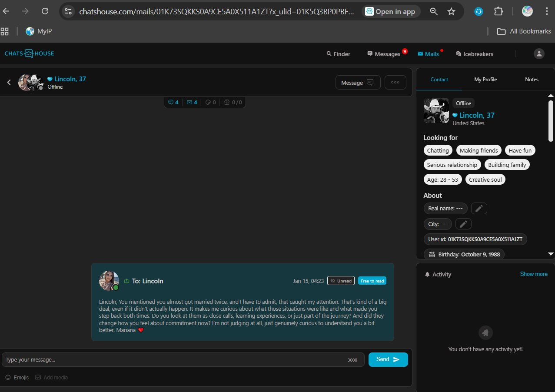
Task: Open Messages in the top navigation
Action: click(384, 54)
